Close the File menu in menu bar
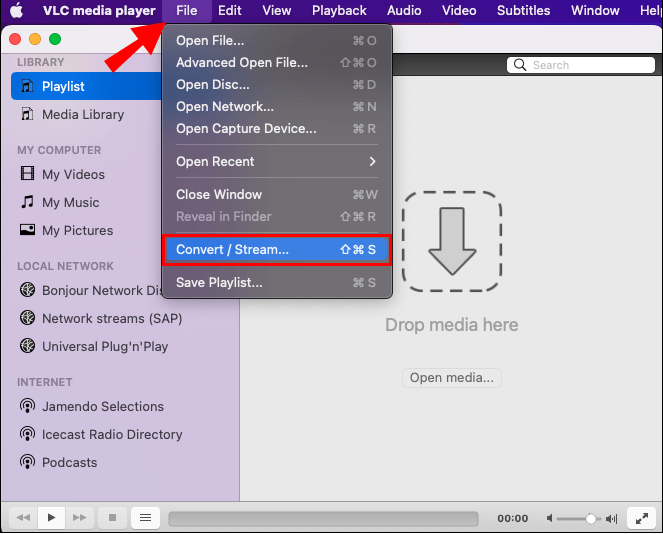 pyautogui.click(x=186, y=10)
